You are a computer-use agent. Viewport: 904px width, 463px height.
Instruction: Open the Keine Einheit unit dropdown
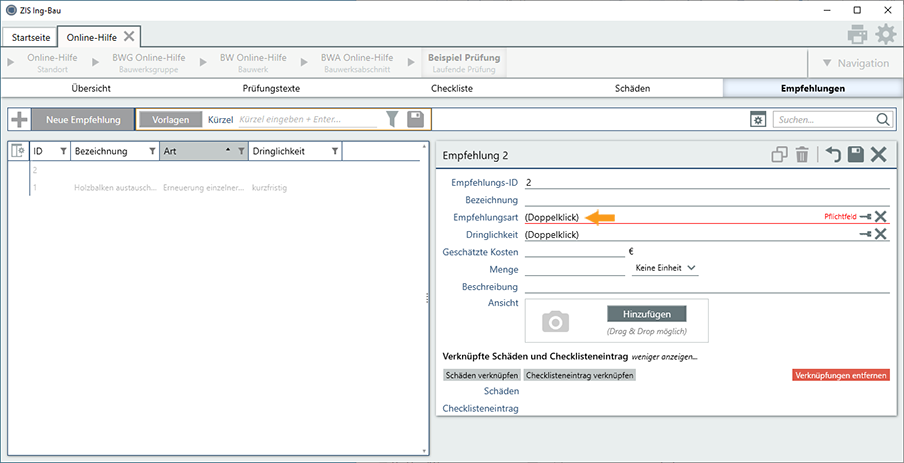[665, 268]
